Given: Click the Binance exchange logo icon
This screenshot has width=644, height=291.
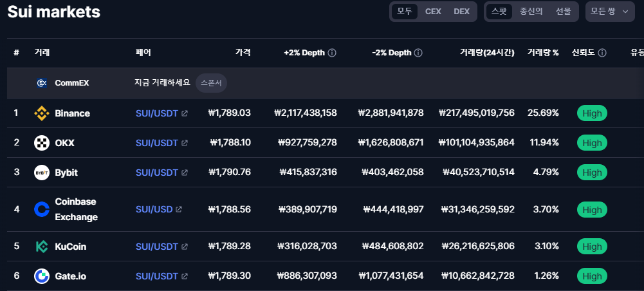Looking at the screenshot, I should coord(42,113).
